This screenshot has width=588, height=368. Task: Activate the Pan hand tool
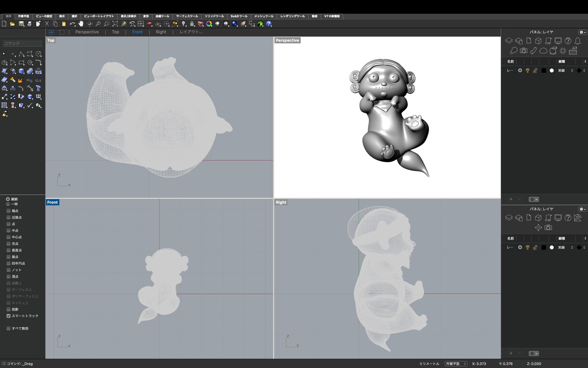(81, 24)
